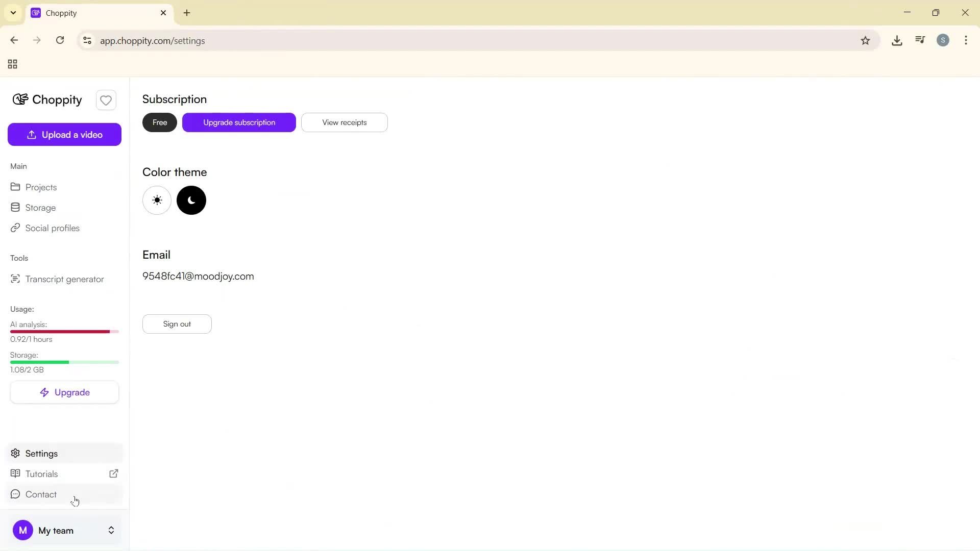
Task: Click the Upload a video button
Action: pyautogui.click(x=64, y=134)
